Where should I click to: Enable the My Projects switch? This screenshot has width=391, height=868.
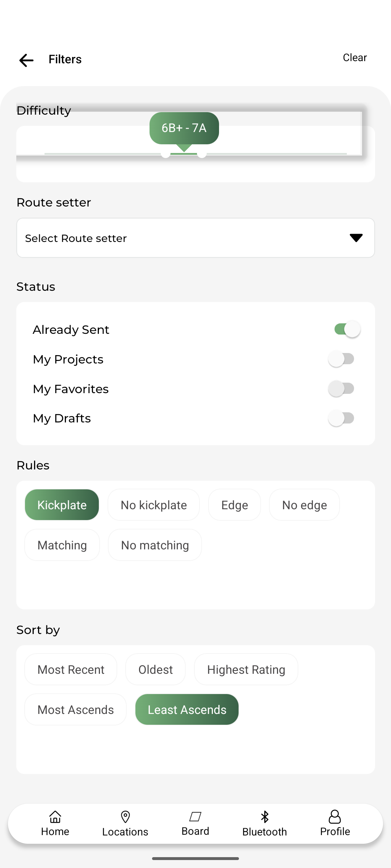point(341,359)
